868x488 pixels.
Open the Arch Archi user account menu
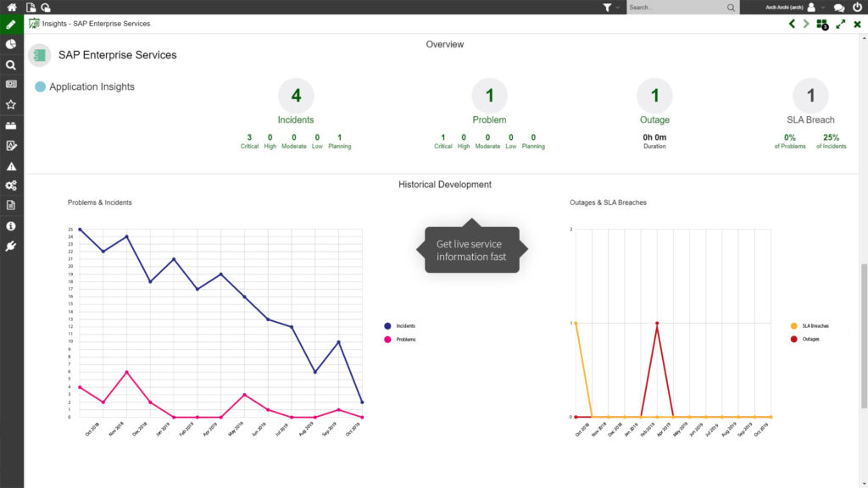click(810, 7)
